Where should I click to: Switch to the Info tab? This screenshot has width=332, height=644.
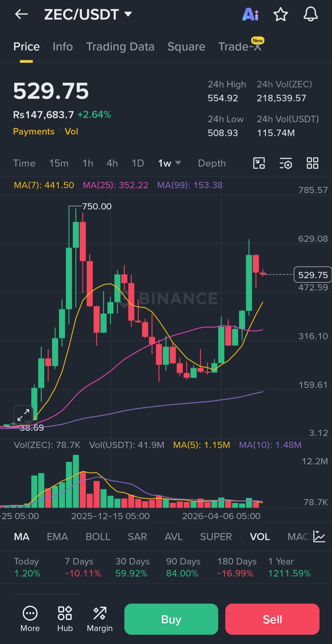coord(63,47)
